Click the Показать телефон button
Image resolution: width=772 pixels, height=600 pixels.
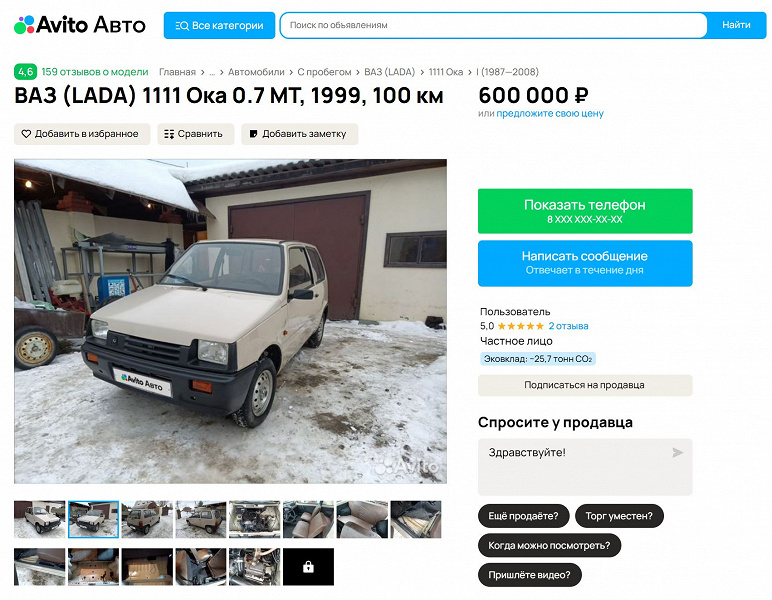pos(585,211)
